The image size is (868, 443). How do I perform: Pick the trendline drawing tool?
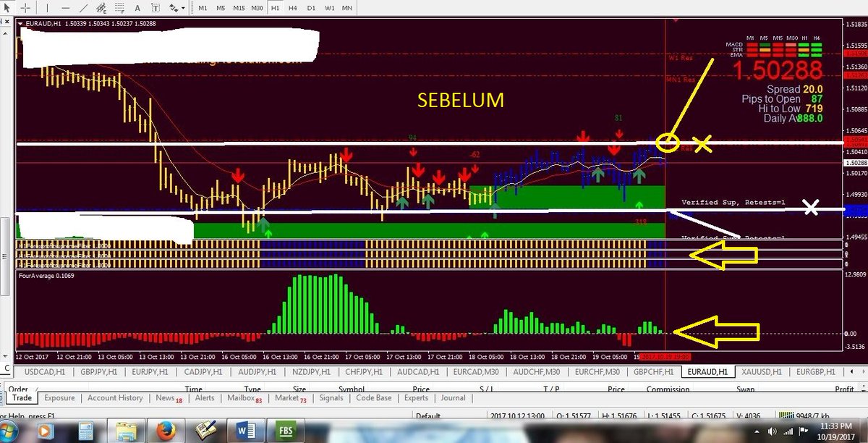pyautogui.click(x=83, y=8)
